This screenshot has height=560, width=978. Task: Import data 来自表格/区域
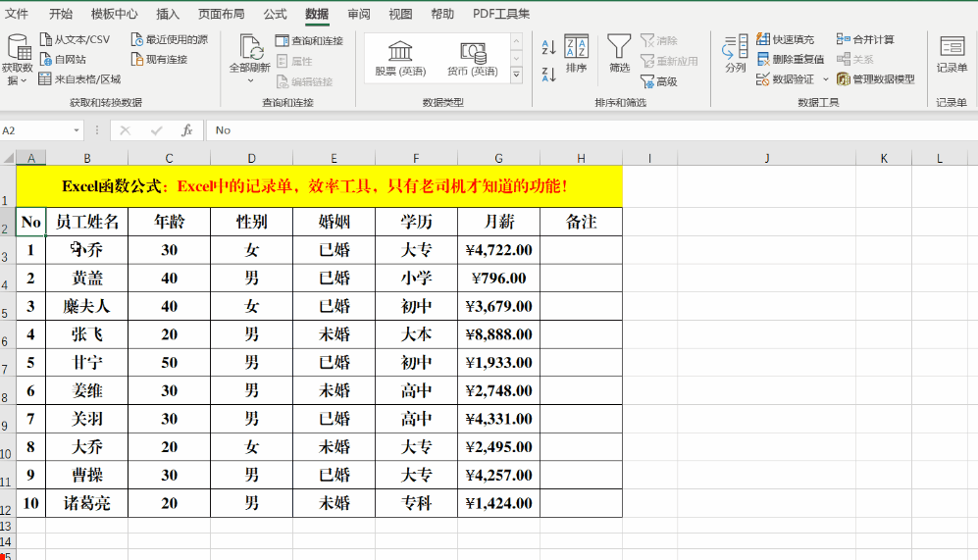79,79
